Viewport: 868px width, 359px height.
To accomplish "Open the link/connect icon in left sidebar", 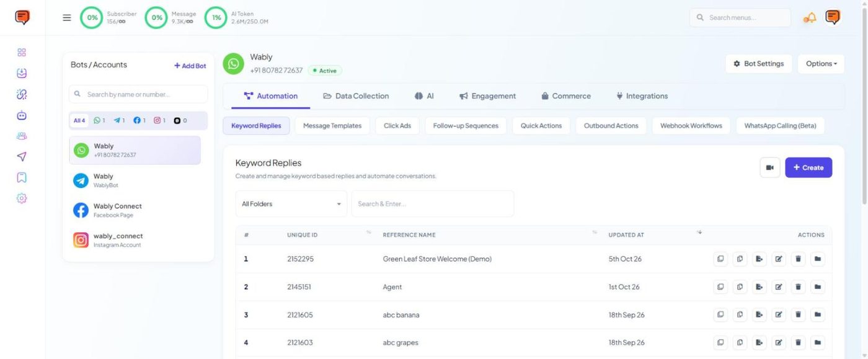I will [22, 94].
